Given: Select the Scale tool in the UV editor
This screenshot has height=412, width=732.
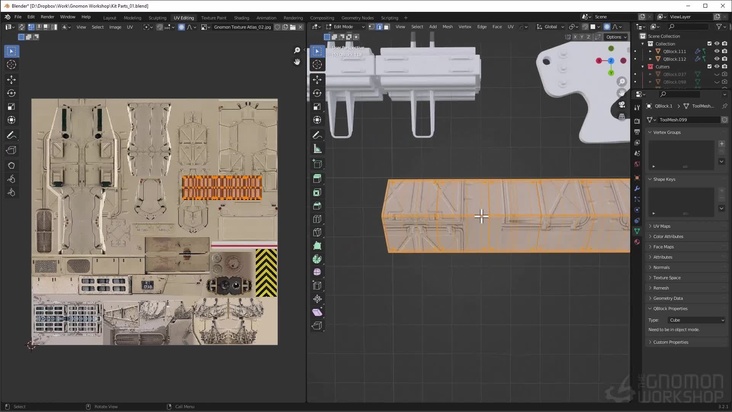Looking at the screenshot, I should click(12, 107).
